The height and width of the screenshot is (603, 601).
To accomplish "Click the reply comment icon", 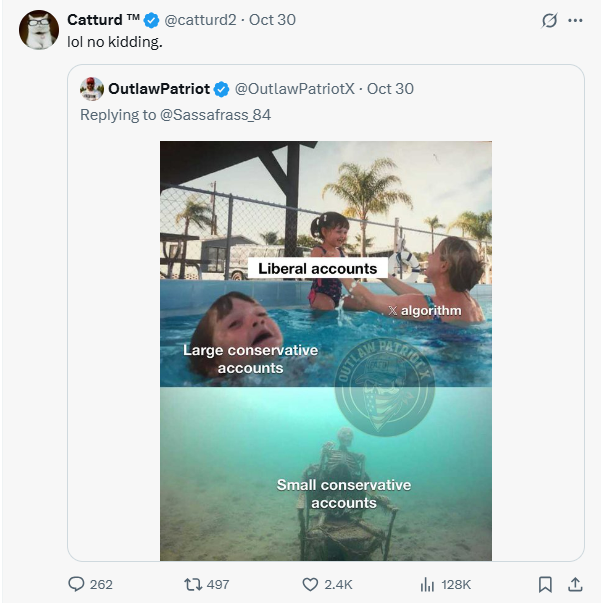I will [77, 584].
